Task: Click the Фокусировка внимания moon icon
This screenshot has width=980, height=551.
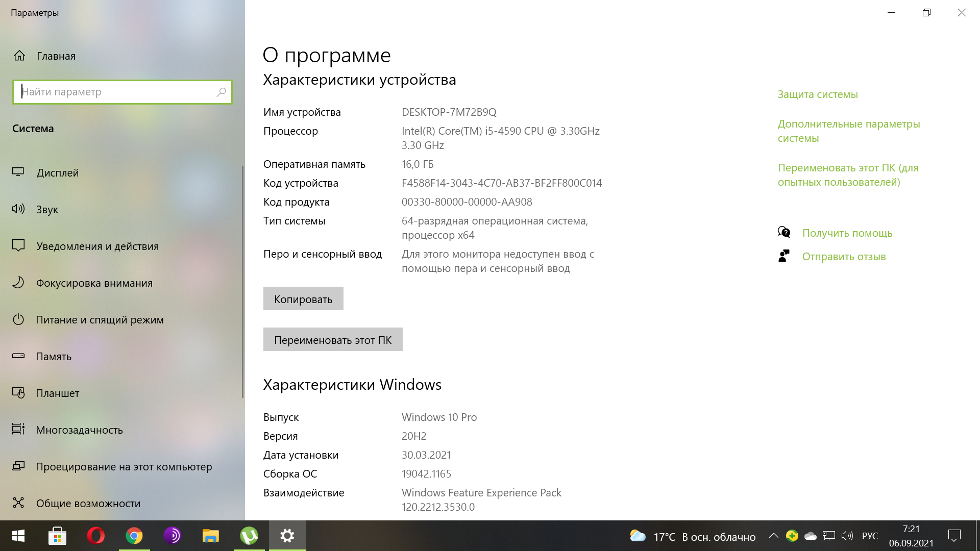Action: [x=18, y=282]
